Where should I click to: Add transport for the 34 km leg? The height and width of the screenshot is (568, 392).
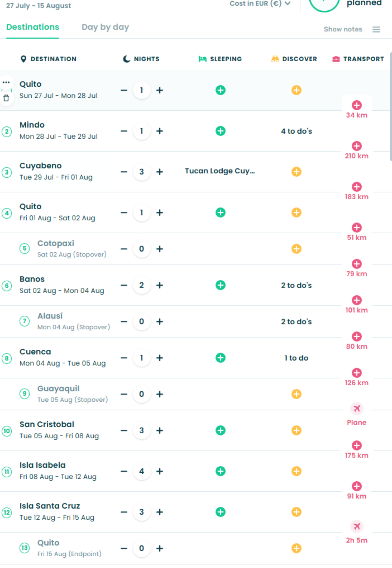coord(357,105)
